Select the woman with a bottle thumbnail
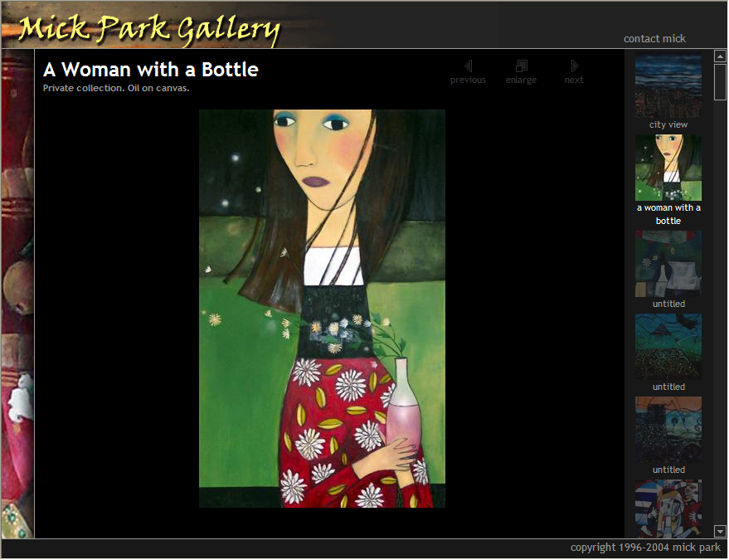This screenshot has height=560, width=729. [668, 168]
